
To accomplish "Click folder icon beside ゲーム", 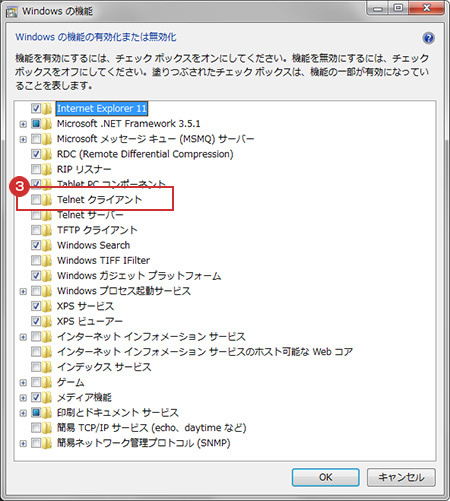I will click(x=47, y=382).
